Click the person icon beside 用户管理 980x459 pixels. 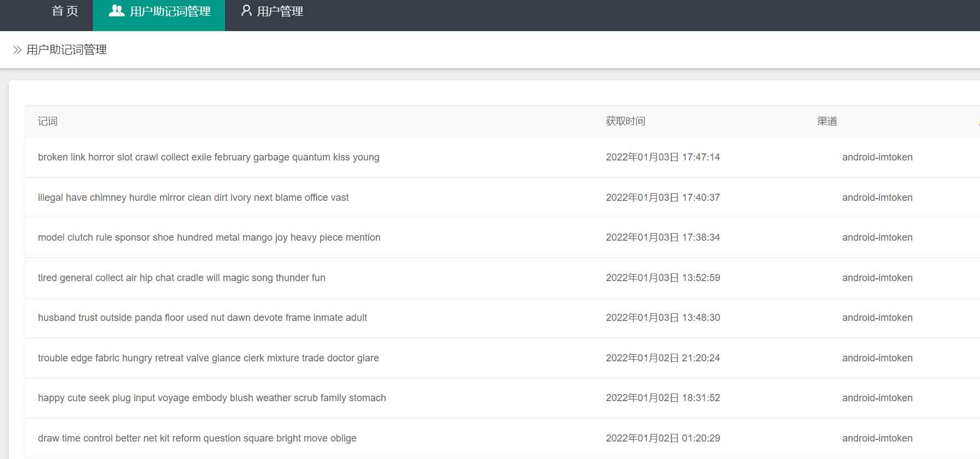pyautogui.click(x=246, y=11)
